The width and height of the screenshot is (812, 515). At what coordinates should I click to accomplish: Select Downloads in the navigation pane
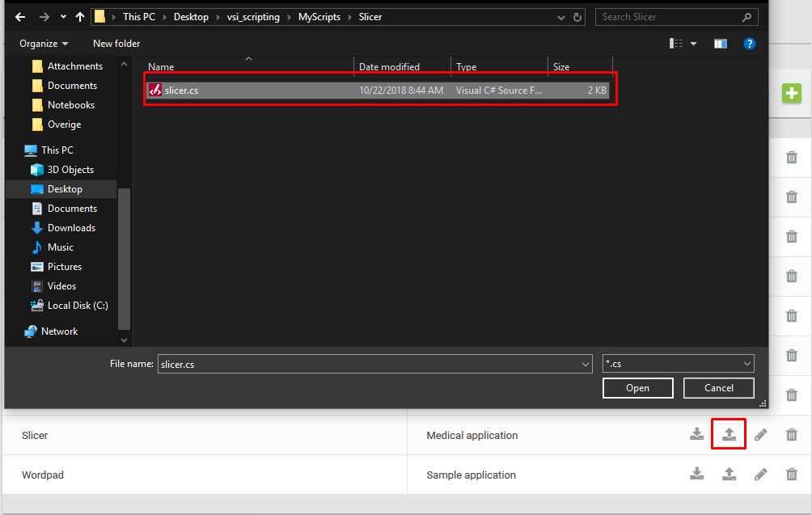point(71,228)
